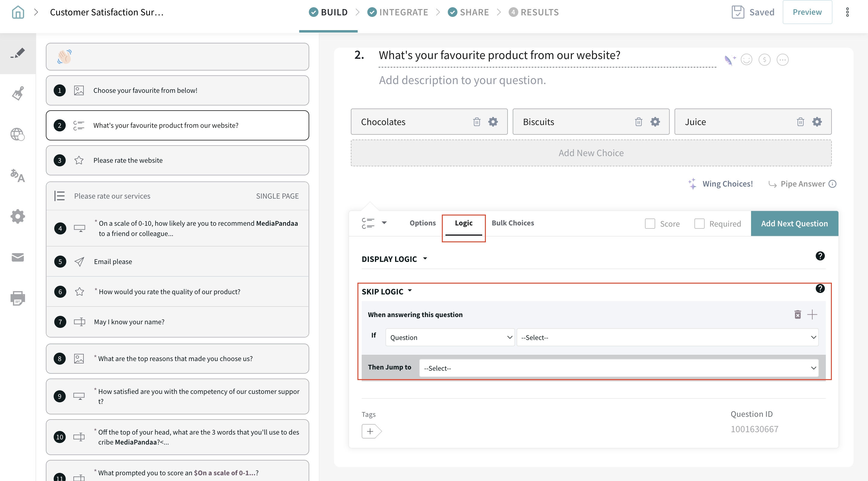Viewport: 868px width, 481px height.
Task: Tick the Required checkbox
Action: pyautogui.click(x=699, y=224)
